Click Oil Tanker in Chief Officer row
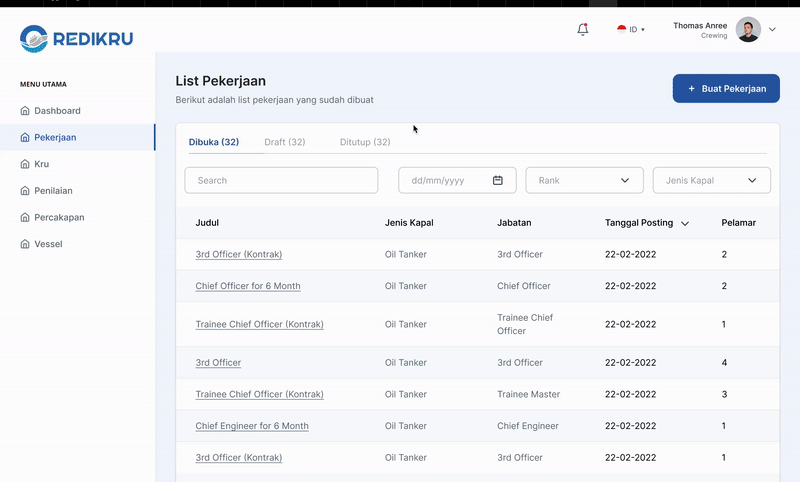The height and width of the screenshot is (482, 800). coord(406,286)
